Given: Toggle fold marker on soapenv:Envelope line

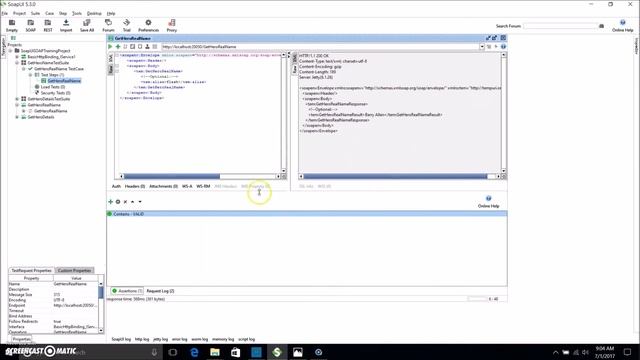Looking at the screenshot, I should tap(117, 55).
